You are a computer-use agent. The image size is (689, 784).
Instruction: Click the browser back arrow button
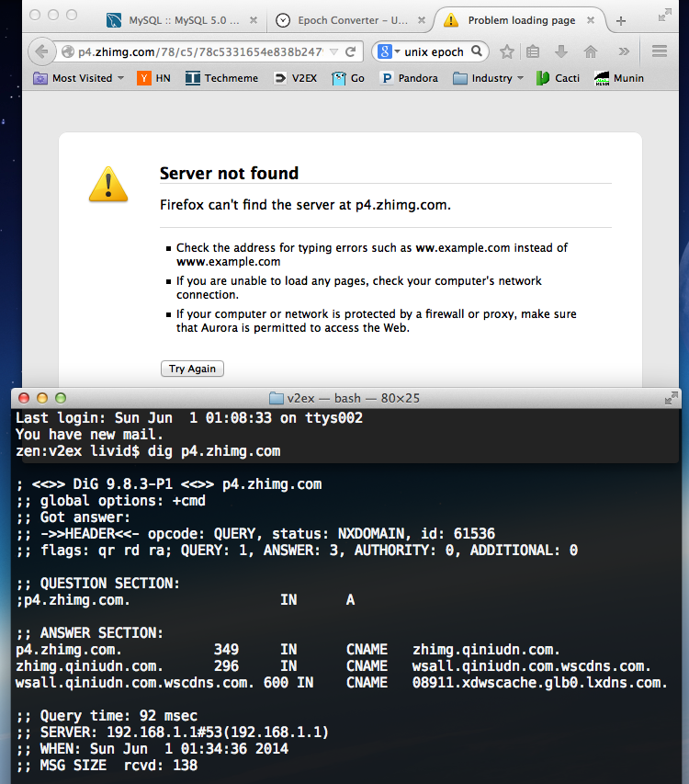click(41, 51)
